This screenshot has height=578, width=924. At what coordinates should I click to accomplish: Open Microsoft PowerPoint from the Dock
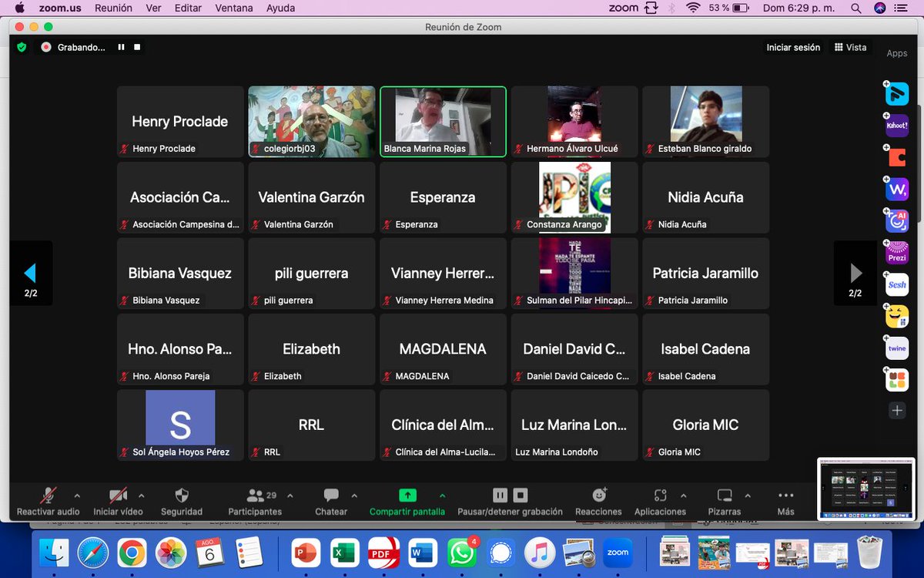pos(305,553)
